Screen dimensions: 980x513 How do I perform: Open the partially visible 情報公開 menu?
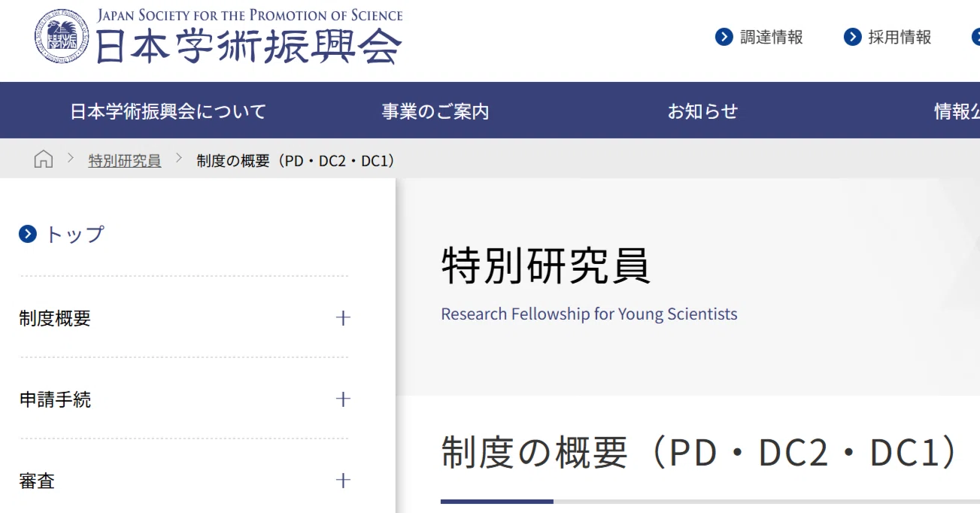pyautogui.click(x=957, y=111)
